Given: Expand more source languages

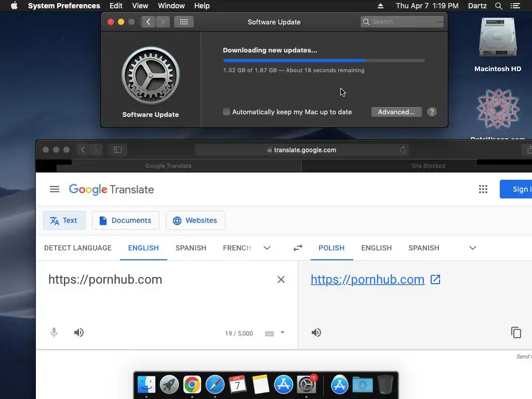Looking at the screenshot, I should 267,248.
